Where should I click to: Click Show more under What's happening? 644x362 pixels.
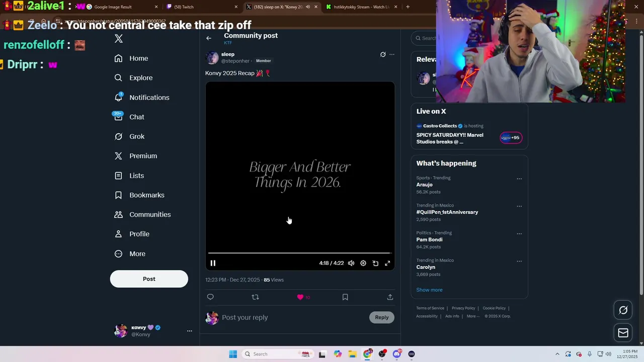(429, 290)
